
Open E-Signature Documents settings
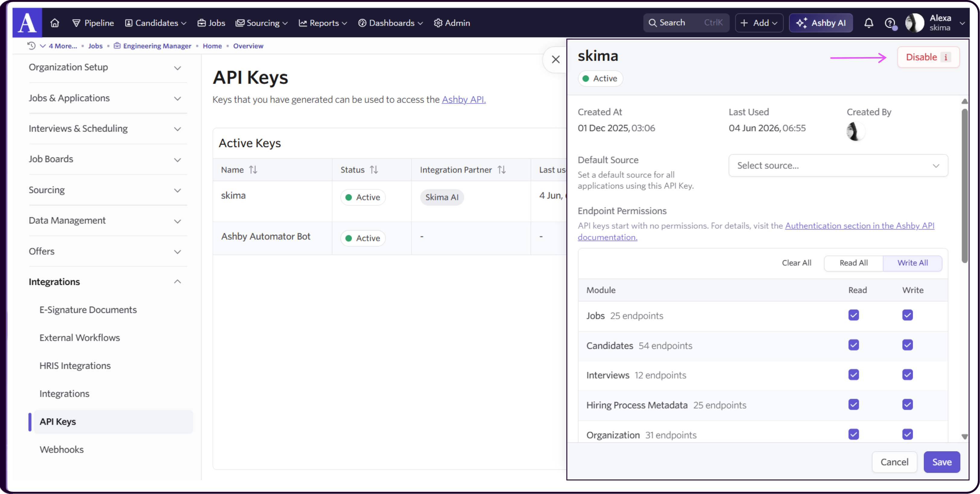click(x=88, y=310)
